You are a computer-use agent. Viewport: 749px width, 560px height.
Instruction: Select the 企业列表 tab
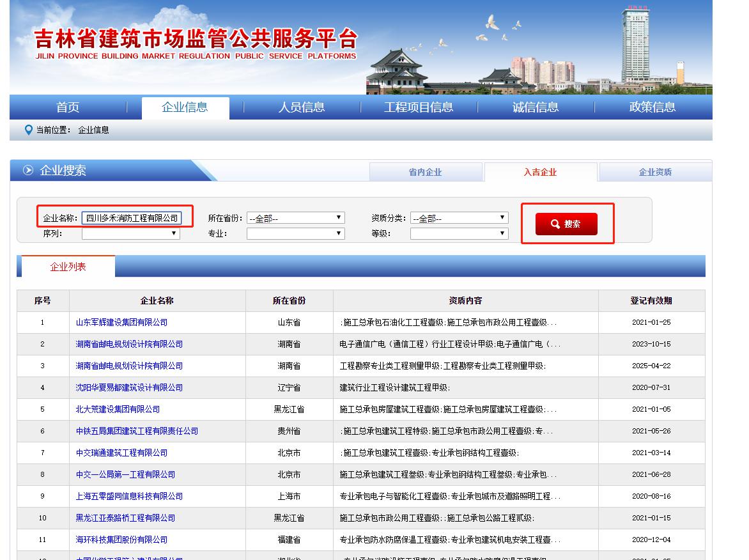coord(68,267)
